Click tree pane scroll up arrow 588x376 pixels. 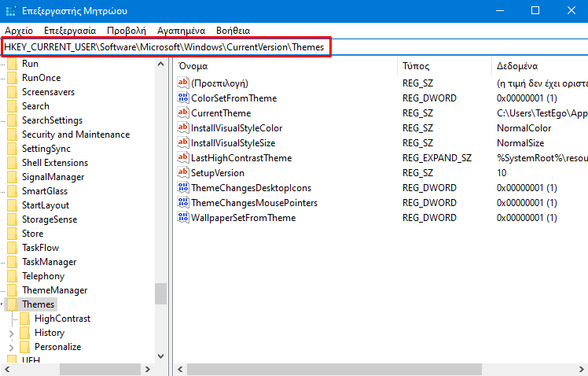[161, 65]
